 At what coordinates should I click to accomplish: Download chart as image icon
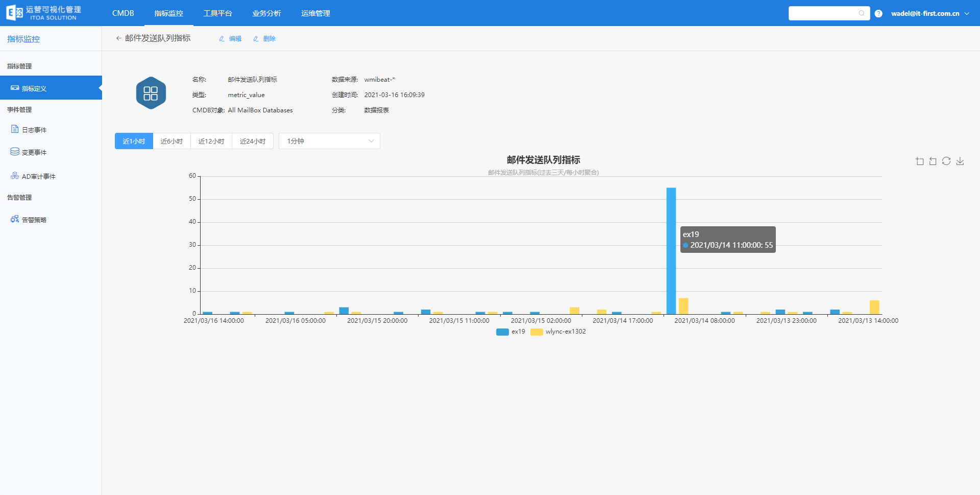(x=960, y=161)
